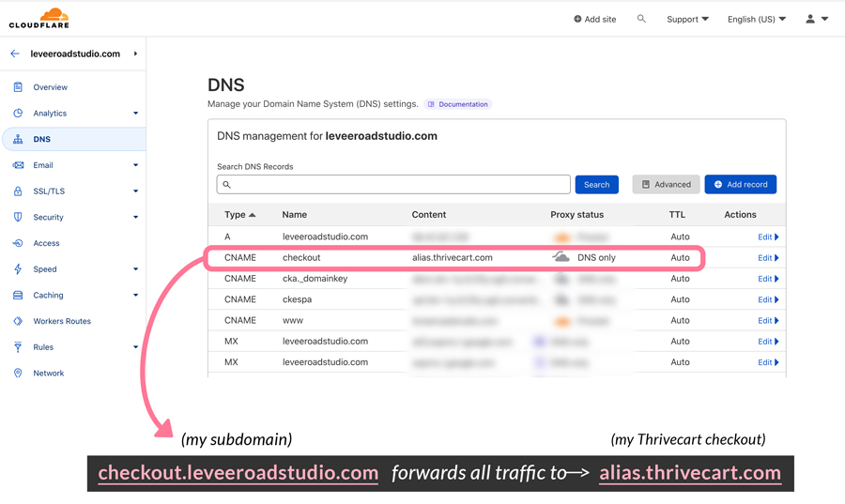
Task: Click the Workers Routes diamond icon
Action: pyautogui.click(x=18, y=321)
